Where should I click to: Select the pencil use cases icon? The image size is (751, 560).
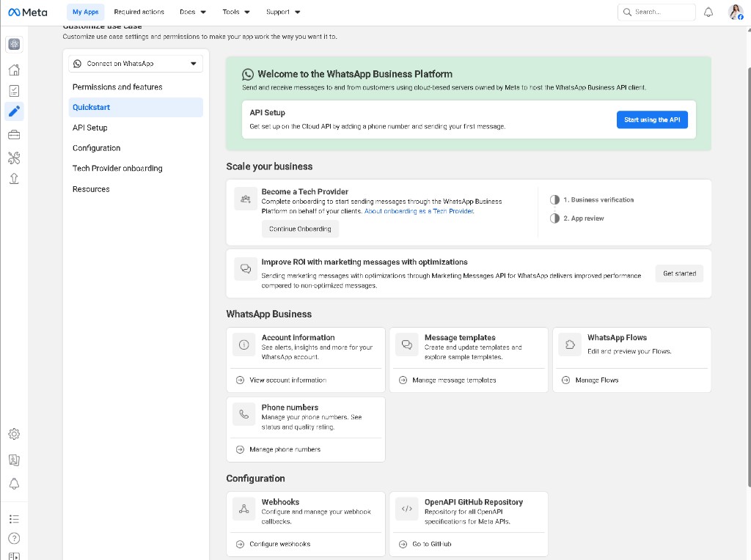coord(15,111)
